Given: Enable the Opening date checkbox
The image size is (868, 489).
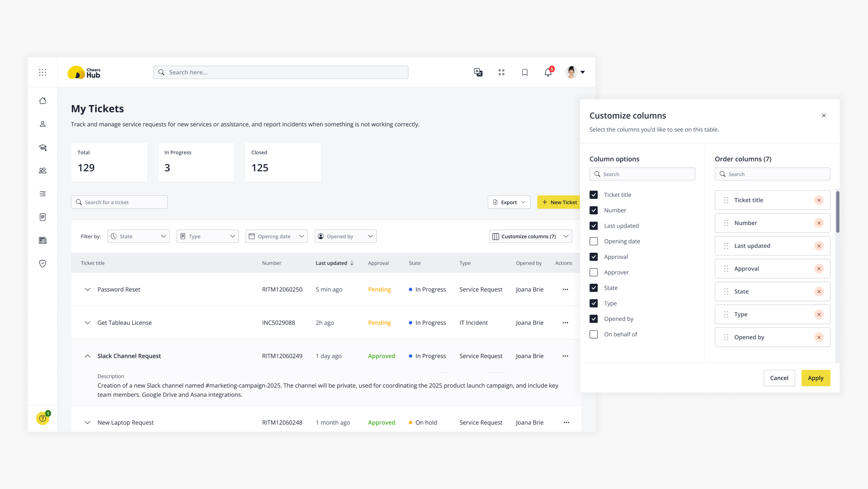Looking at the screenshot, I should coord(594,241).
